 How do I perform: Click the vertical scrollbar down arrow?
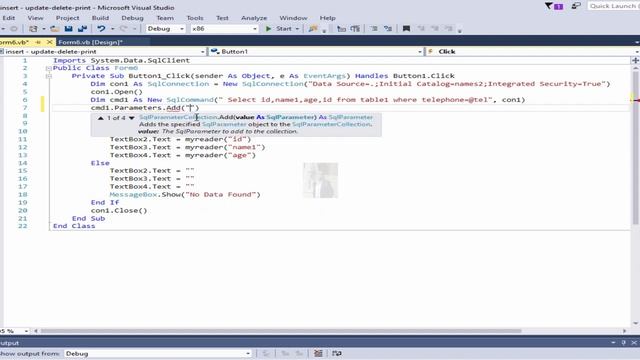pyautogui.click(x=635, y=323)
